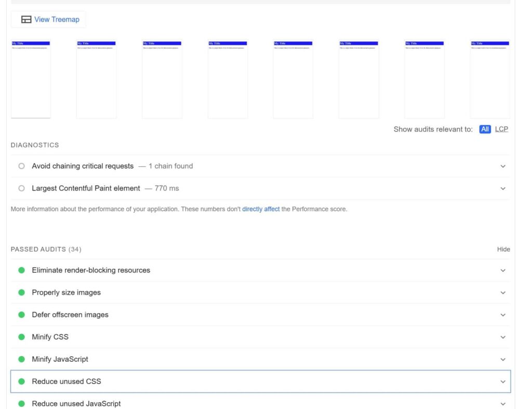This screenshot has width=532, height=409.
Task: Click gray circle icon for Largest Contentful Paint
Action: click(21, 189)
